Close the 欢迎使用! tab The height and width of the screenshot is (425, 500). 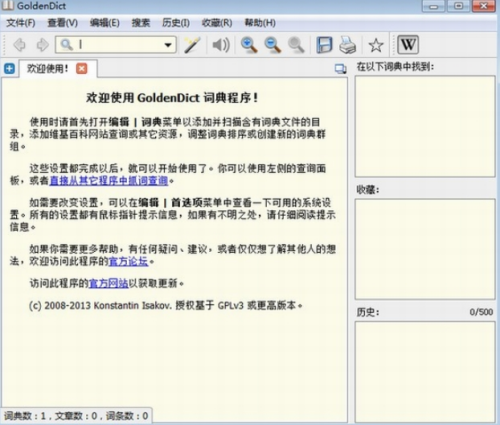pos(82,68)
